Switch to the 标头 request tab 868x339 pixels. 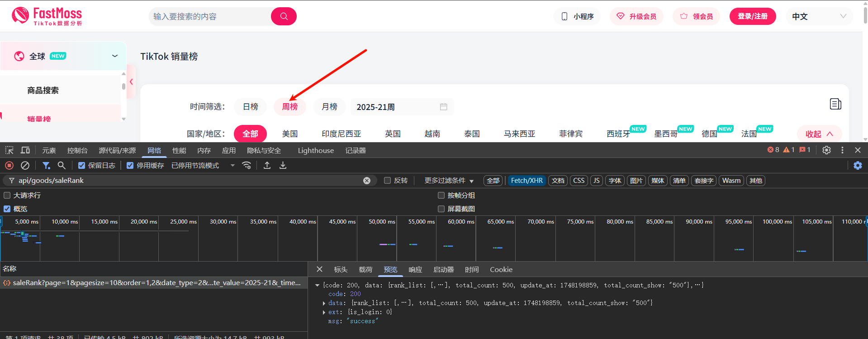(x=341, y=270)
